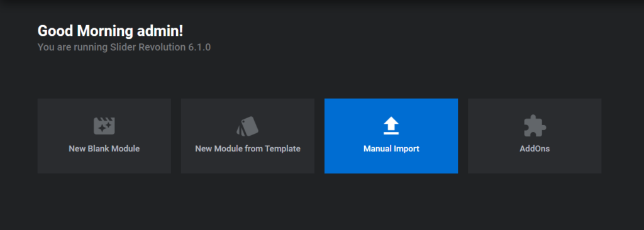Image resolution: width=644 pixels, height=230 pixels.
Task: Start Manual Import via the blue tile
Action: point(391,136)
